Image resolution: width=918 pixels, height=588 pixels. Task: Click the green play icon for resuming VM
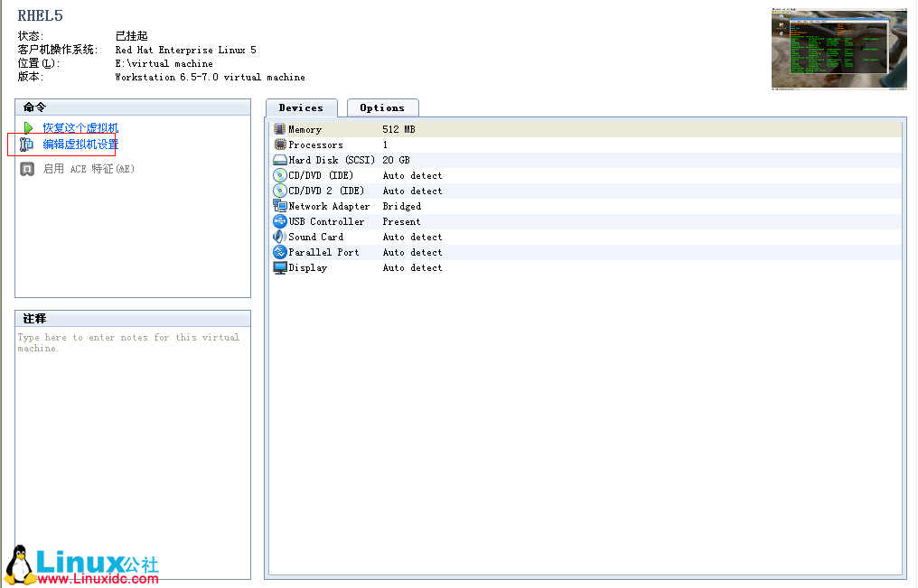[x=27, y=127]
